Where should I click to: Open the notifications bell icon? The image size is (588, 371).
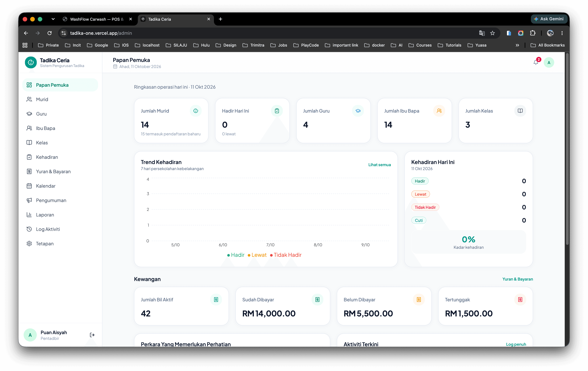click(x=536, y=62)
